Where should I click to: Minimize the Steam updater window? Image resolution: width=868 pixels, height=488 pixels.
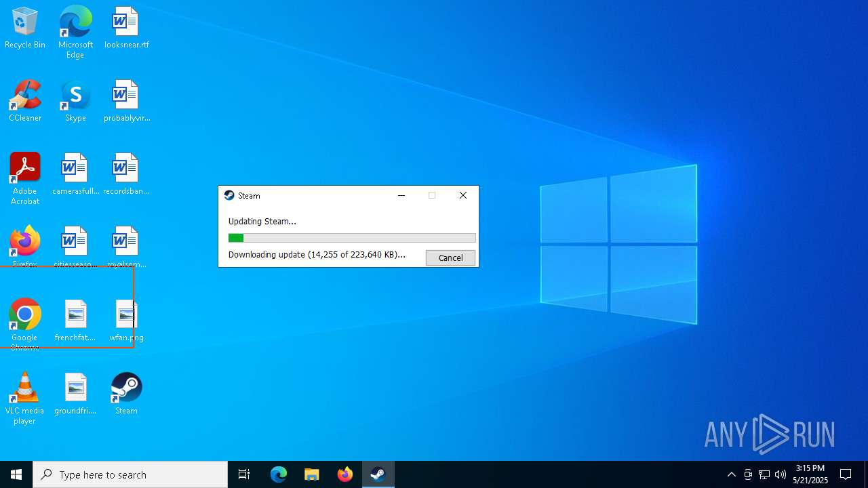pos(401,195)
